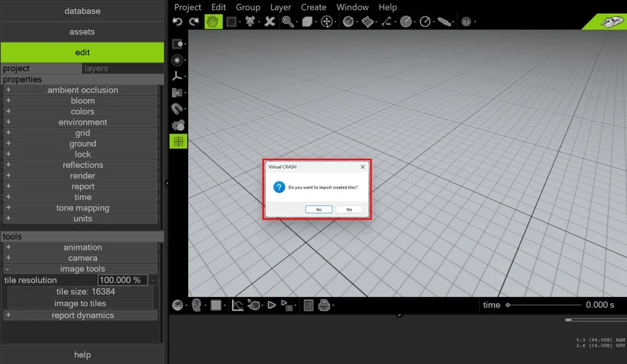This screenshot has height=364, width=627.
Task: Click the three-axis coordinate icon
Action: click(x=177, y=76)
